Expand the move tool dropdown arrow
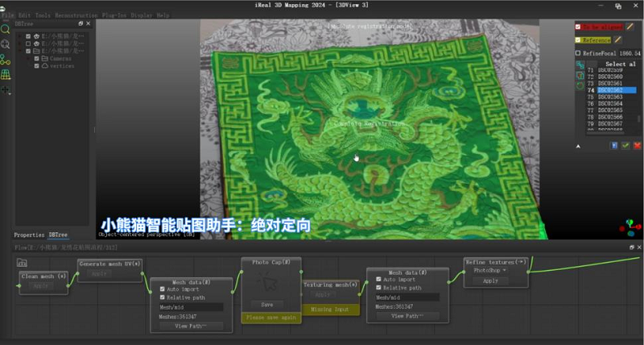Viewport: 644px width, 345px height. click(x=10, y=94)
